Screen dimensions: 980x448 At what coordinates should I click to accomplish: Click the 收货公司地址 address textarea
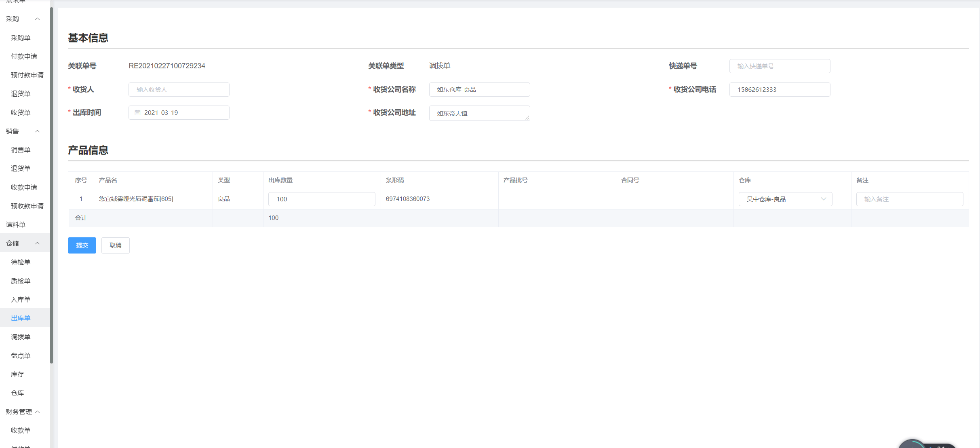coord(479,113)
